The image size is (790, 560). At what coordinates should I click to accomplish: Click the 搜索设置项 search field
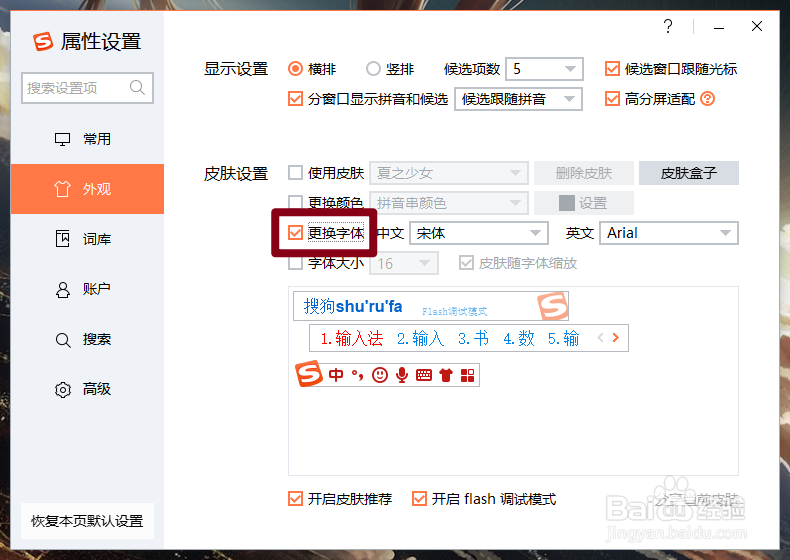pyautogui.click(x=87, y=88)
